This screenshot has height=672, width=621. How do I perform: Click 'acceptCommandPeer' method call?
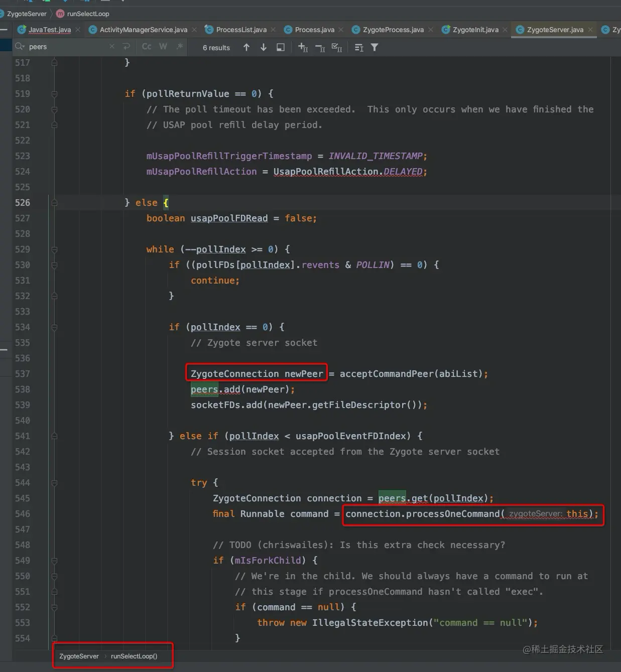pos(387,374)
